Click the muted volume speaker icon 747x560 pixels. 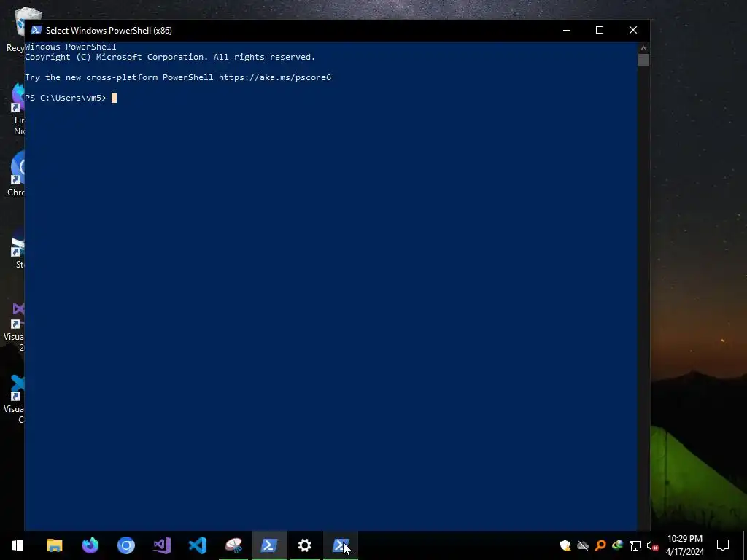pyautogui.click(x=652, y=545)
